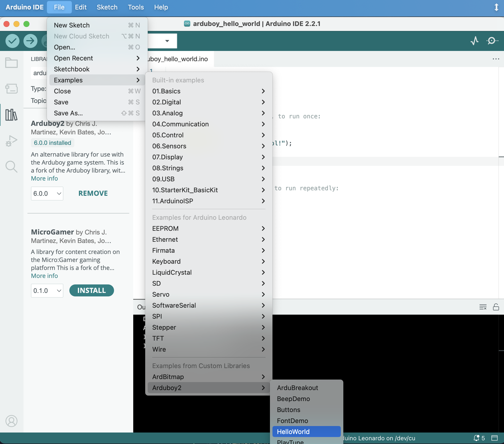Screen dimensions: 504x444
Task: Select the ArduBreakout example
Action: 306,388
